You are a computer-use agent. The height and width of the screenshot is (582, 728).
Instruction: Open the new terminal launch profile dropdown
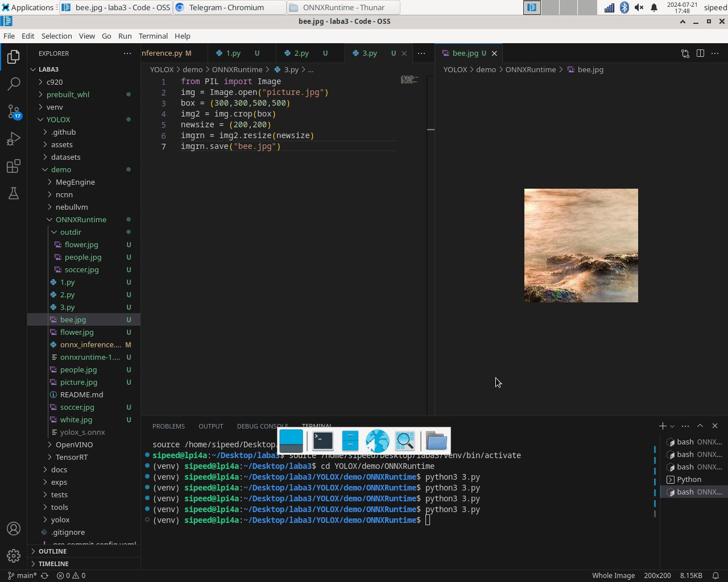click(672, 426)
